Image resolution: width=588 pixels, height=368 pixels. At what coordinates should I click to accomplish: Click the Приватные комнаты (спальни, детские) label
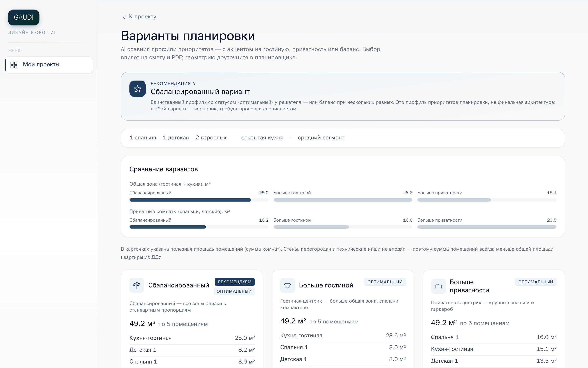click(x=179, y=212)
